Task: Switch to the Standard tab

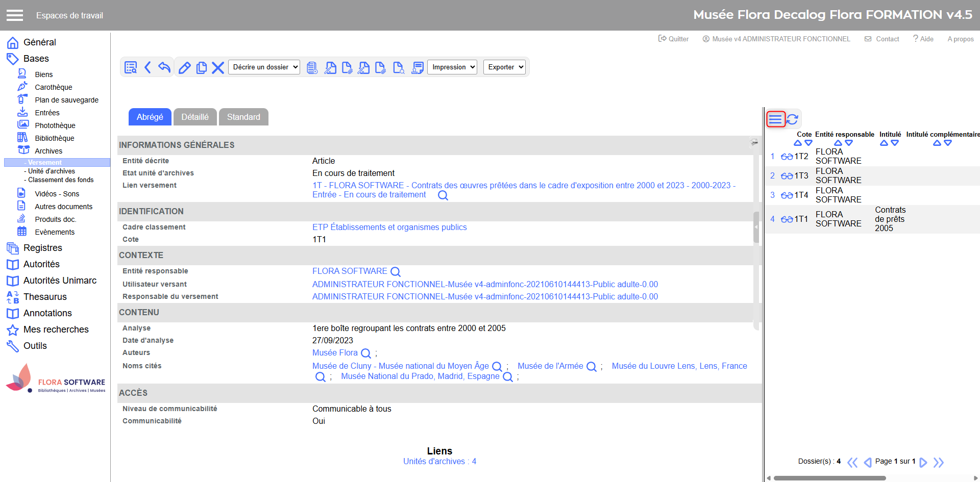Action: [243, 117]
